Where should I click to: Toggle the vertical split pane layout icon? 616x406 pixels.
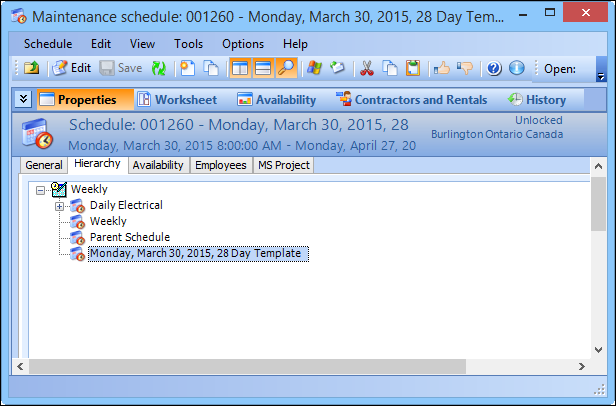pos(240,68)
